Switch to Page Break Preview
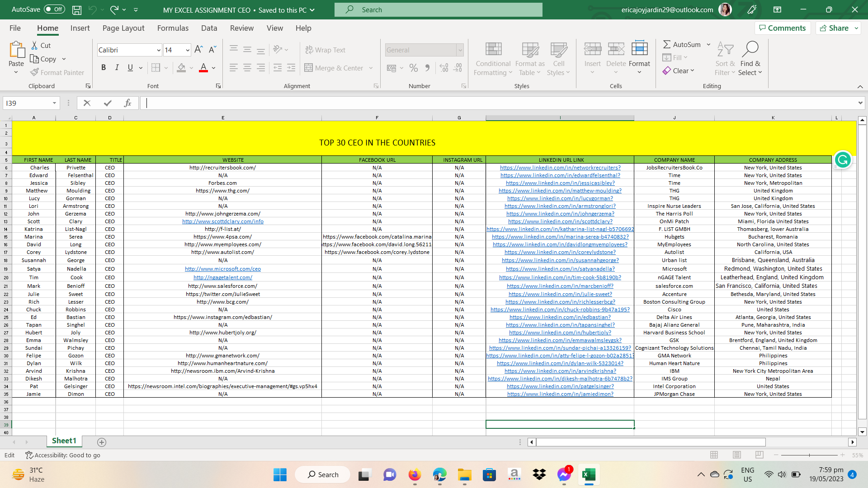Screen dimensions: 868x488 [759, 455]
